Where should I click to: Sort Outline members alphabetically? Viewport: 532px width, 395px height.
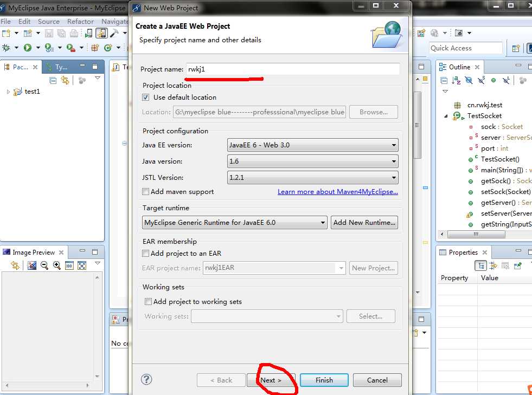(x=456, y=80)
